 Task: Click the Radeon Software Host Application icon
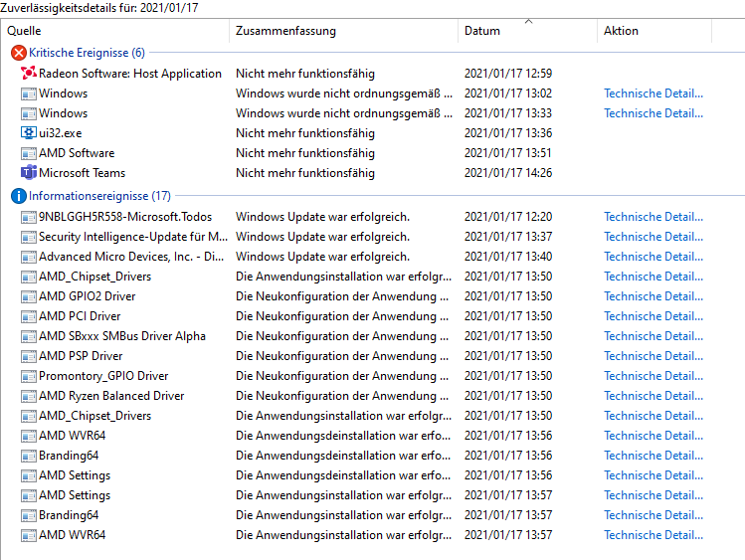29,74
